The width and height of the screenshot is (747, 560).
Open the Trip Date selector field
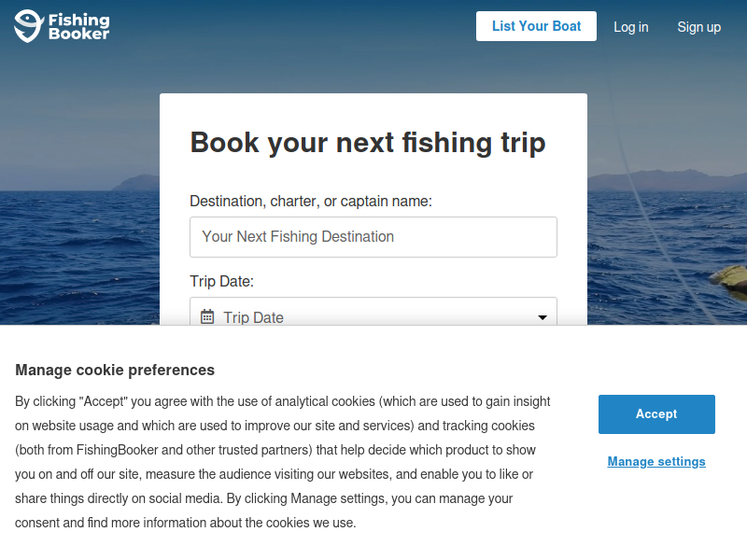coord(373,315)
